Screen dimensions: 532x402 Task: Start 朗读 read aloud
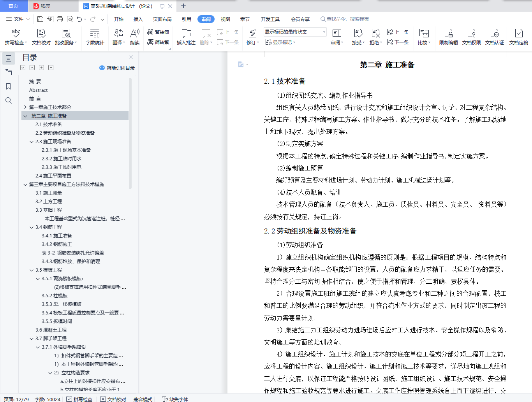click(135, 37)
